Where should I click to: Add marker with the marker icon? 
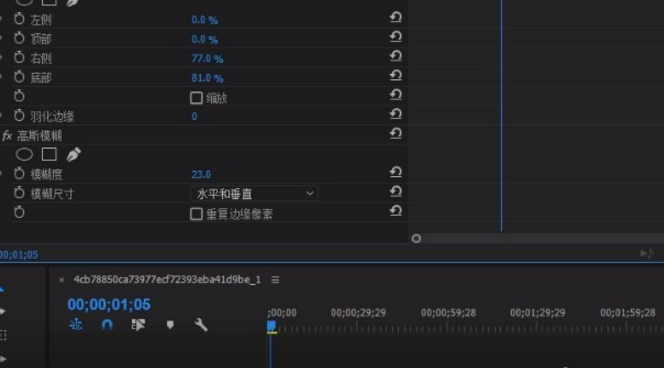(x=170, y=325)
